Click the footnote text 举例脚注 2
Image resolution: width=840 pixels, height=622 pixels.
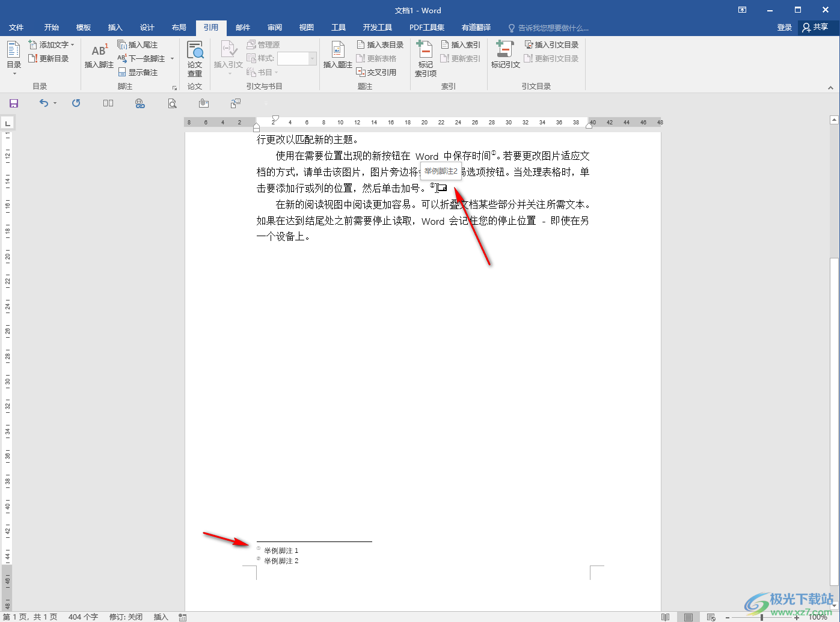pos(281,561)
